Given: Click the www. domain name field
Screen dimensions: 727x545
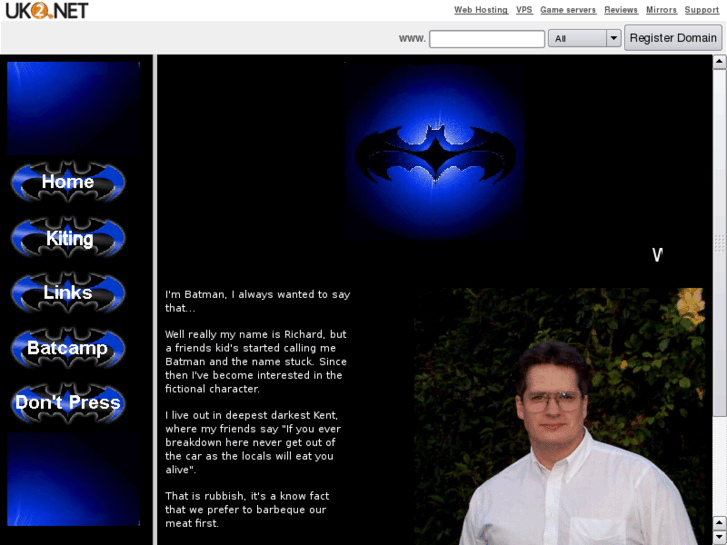Looking at the screenshot, I should click(487, 38).
